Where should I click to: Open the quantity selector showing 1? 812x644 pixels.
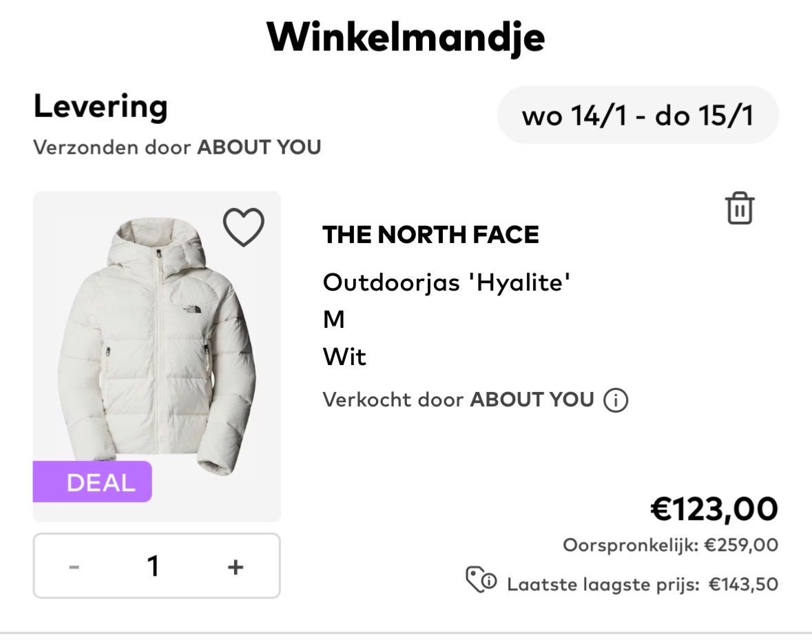click(153, 565)
